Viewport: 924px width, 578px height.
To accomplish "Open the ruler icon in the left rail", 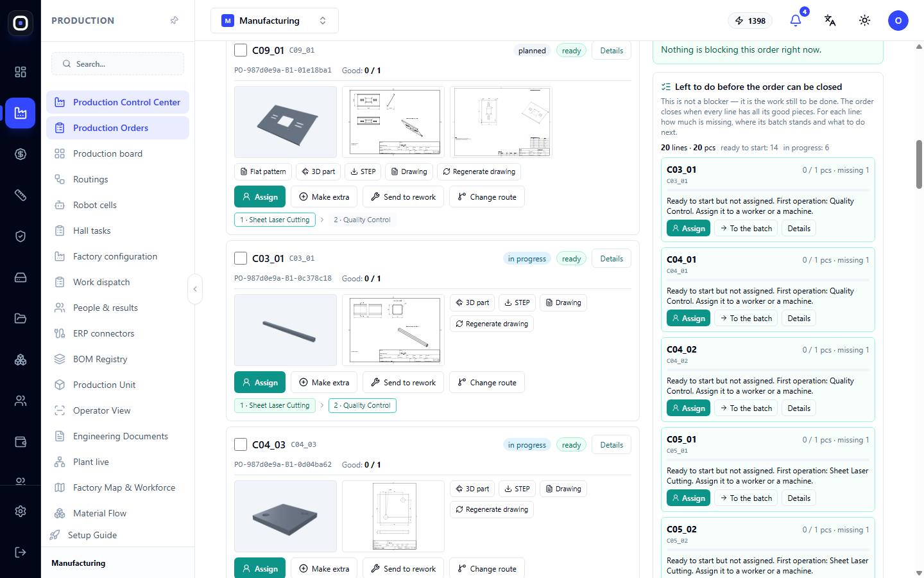I will pyautogui.click(x=21, y=195).
